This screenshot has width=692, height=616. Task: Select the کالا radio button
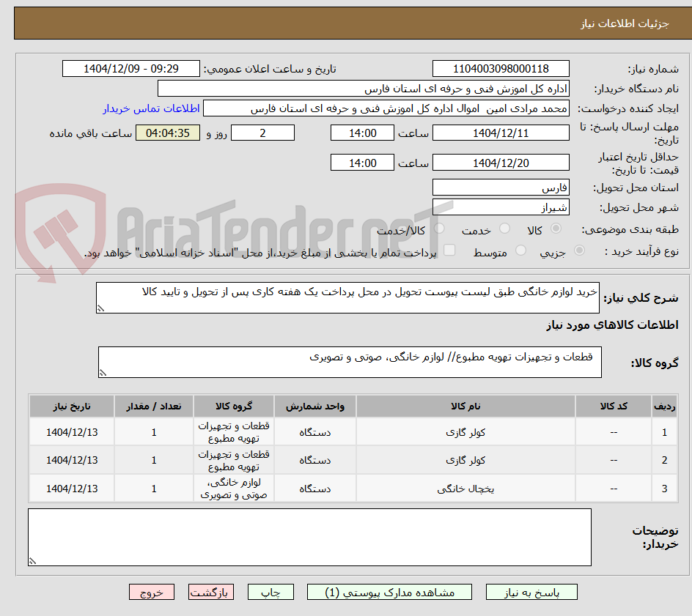(556, 229)
